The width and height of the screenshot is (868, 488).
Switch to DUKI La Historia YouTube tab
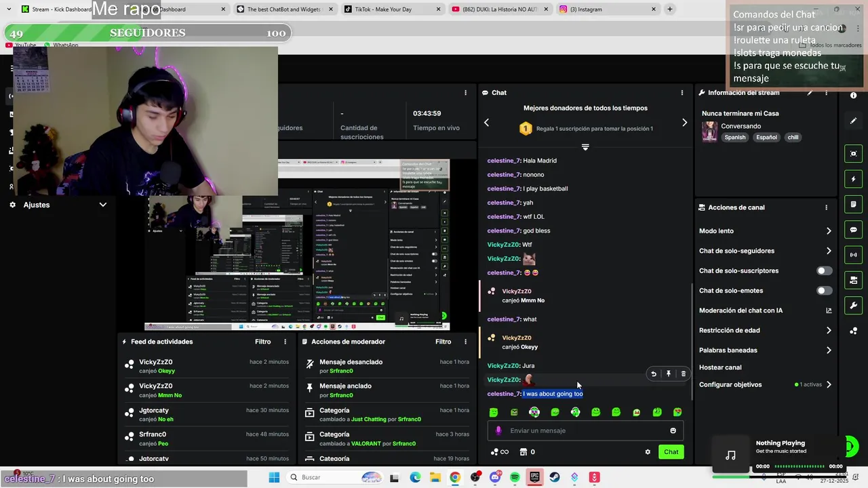[x=498, y=9]
